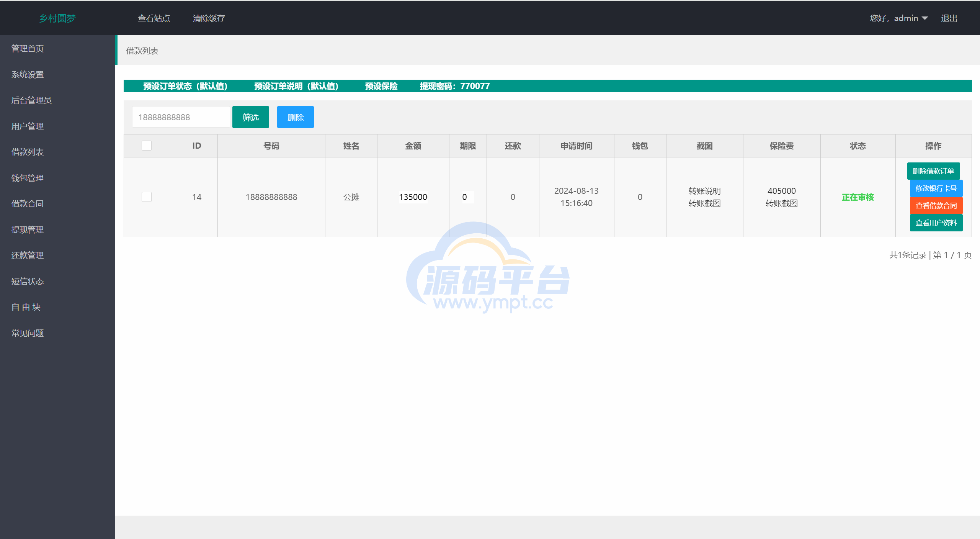Click 预设订单状态（默认值）in the green bar
The height and width of the screenshot is (539, 980).
(x=186, y=86)
